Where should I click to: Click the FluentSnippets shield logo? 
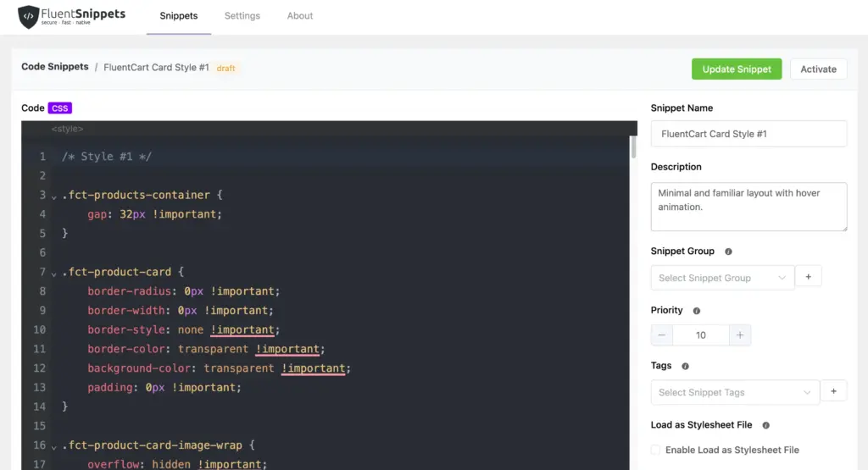[28, 17]
